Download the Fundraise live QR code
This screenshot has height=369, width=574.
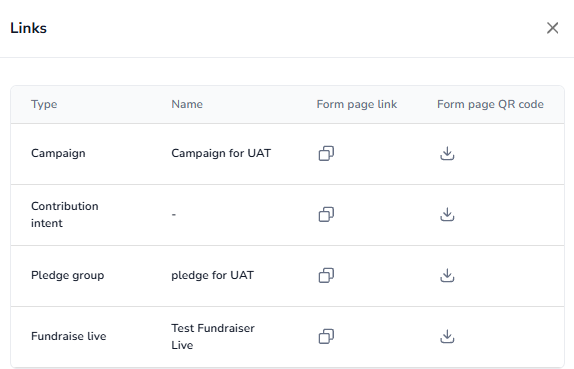point(447,336)
